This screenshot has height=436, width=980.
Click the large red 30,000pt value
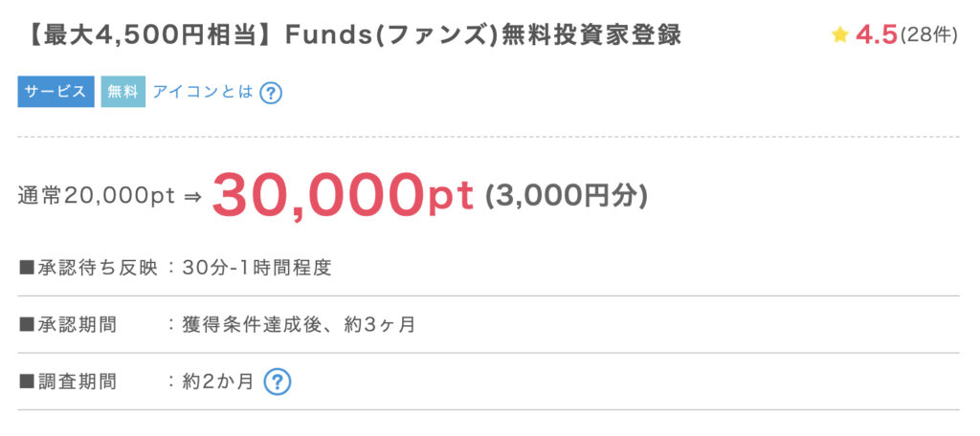tap(343, 195)
